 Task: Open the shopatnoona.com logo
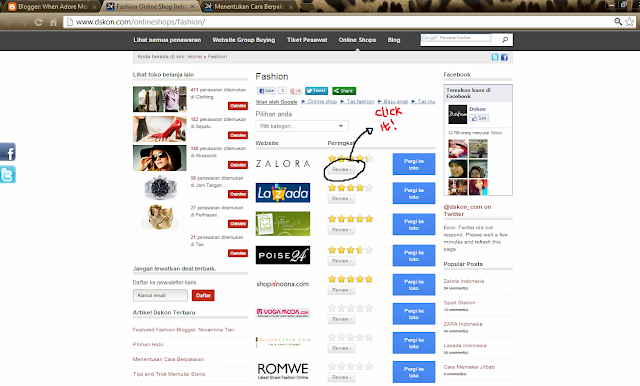pyautogui.click(x=282, y=284)
